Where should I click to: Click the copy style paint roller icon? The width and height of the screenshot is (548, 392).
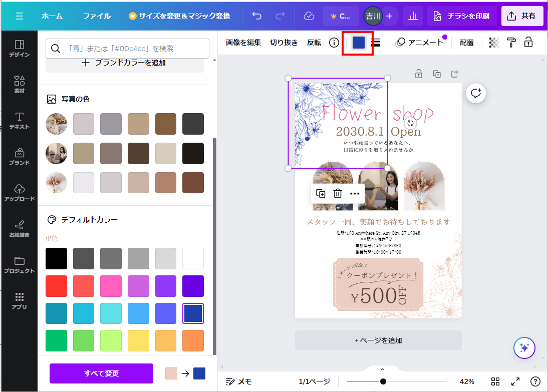click(x=511, y=43)
